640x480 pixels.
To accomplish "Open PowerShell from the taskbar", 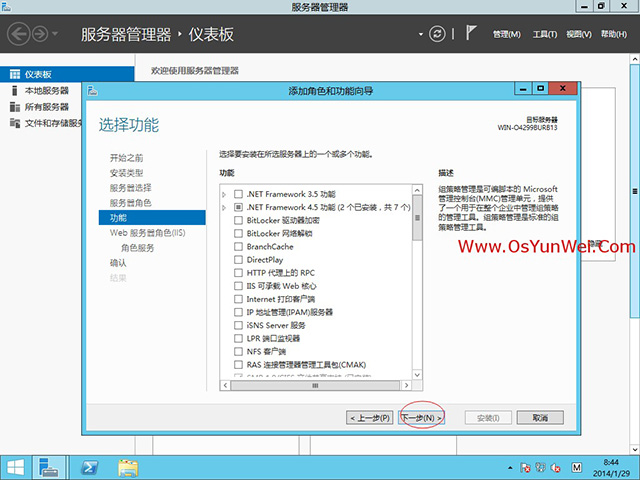I will pos(88,466).
